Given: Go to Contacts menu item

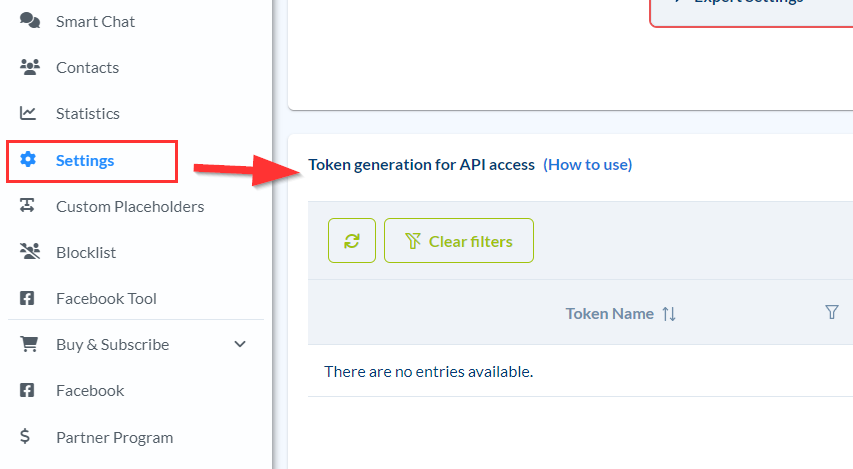Looking at the screenshot, I should click(x=87, y=67).
